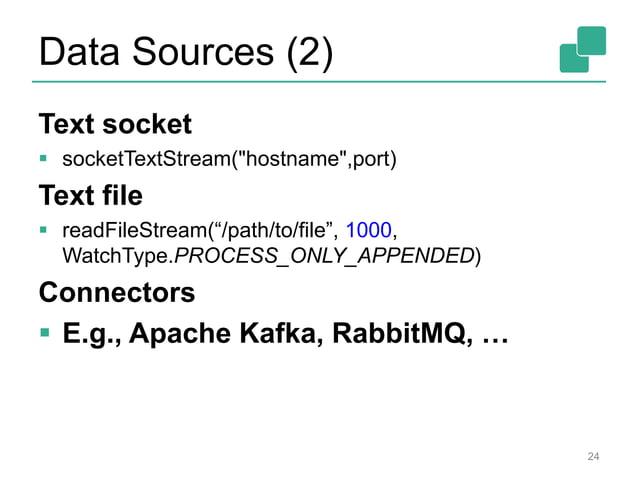Screen dimensions: 638x478
Task: Click the italic PROCESS_ONLY_APPENDED constant
Action: tap(324, 258)
